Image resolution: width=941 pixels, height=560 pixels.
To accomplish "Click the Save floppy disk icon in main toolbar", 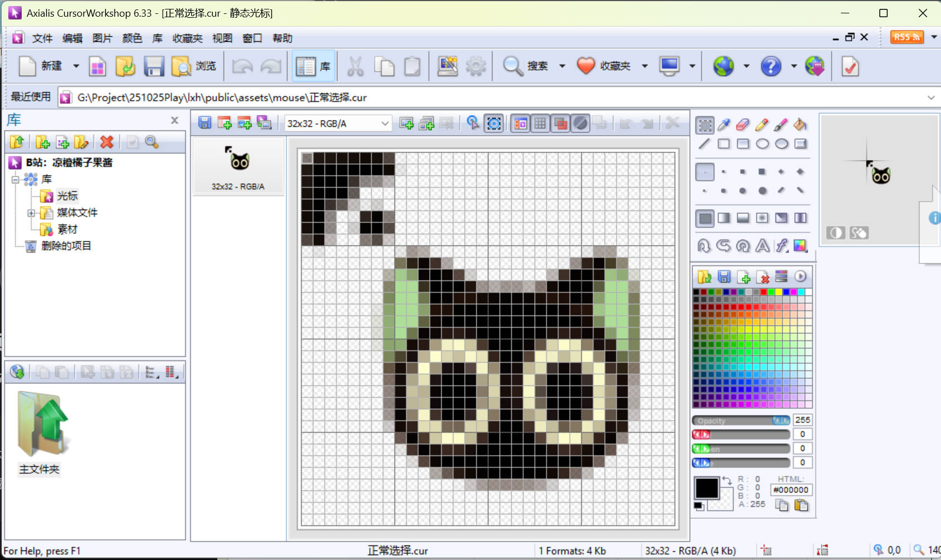I will point(154,66).
